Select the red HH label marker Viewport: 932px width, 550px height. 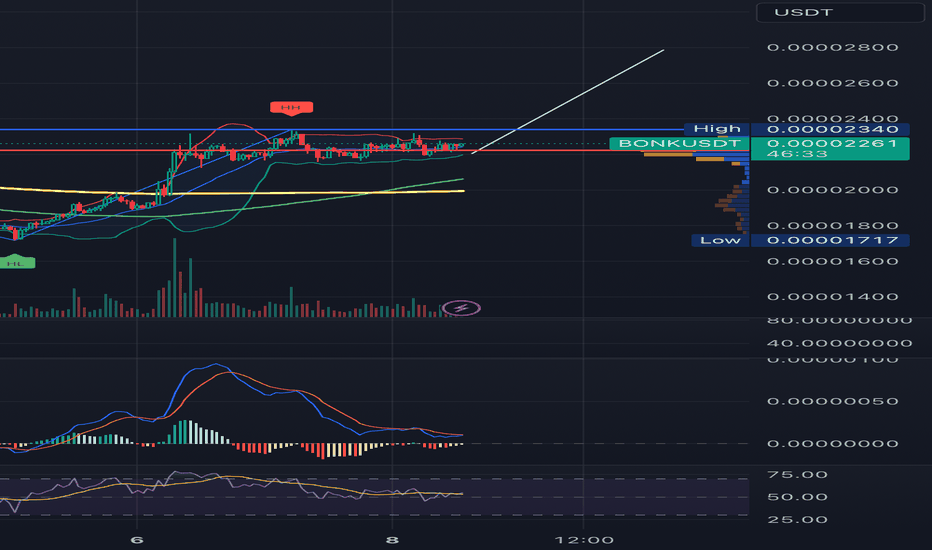pyautogui.click(x=291, y=108)
